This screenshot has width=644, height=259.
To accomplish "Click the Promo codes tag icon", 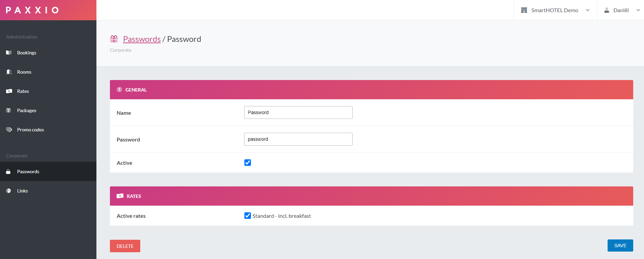I will click(x=9, y=130).
